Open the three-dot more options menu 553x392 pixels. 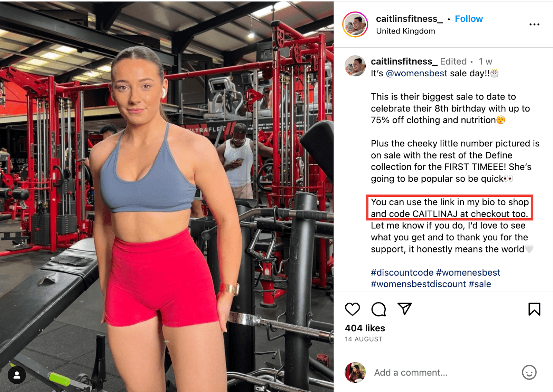click(x=534, y=25)
